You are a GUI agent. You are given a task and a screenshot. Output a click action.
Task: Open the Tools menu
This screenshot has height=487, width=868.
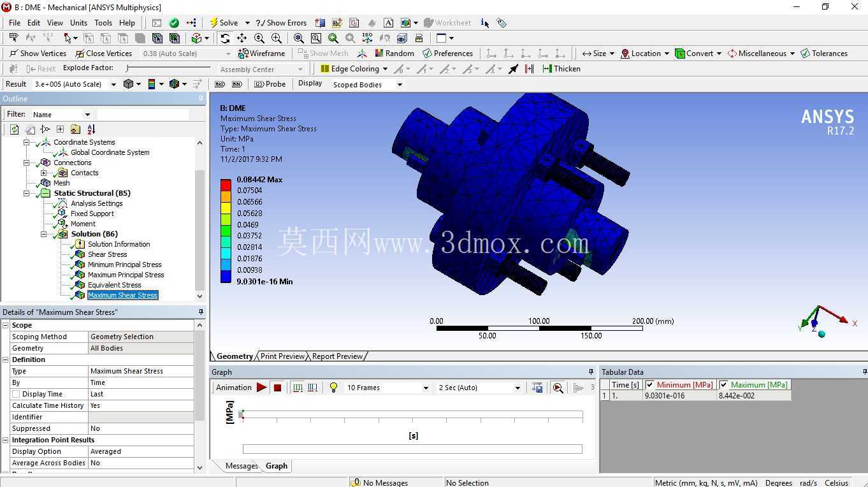coord(103,23)
